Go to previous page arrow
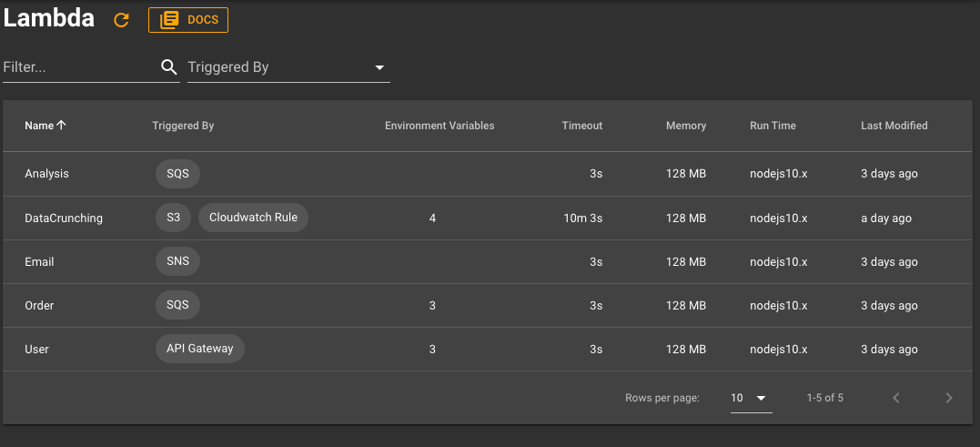Image resolution: width=980 pixels, height=447 pixels. [x=896, y=398]
